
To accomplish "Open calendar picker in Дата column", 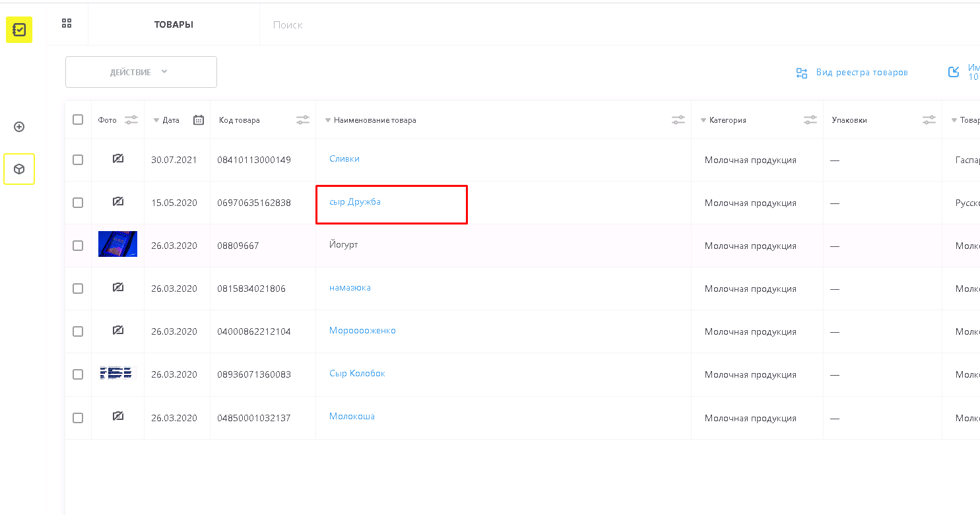I will pyautogui.click(x=199, y=120).
